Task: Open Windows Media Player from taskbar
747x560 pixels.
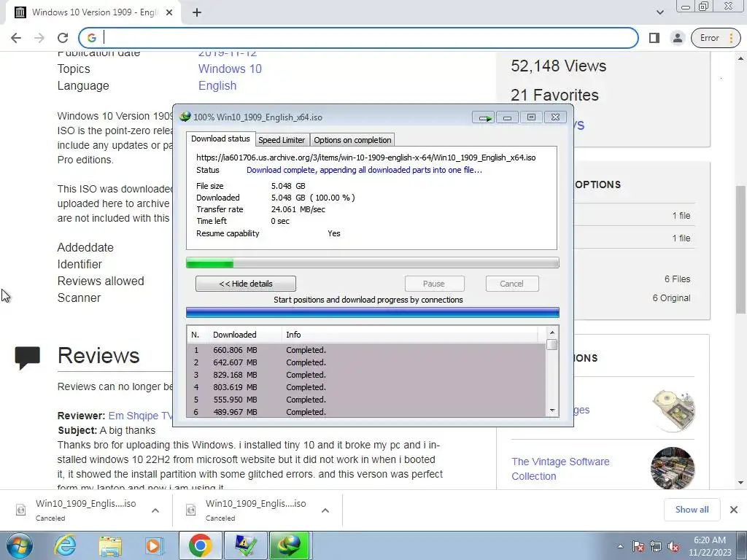Action: [154, 546]
